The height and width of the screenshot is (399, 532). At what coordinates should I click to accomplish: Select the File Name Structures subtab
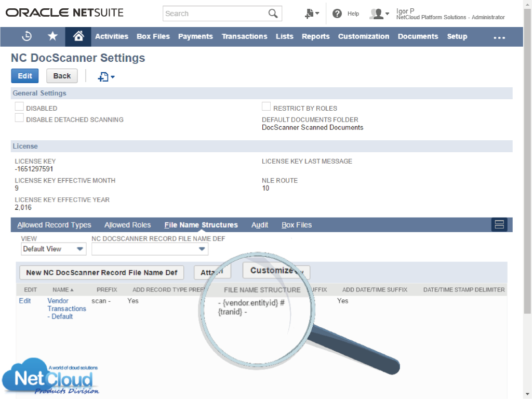tap(201, 225)
